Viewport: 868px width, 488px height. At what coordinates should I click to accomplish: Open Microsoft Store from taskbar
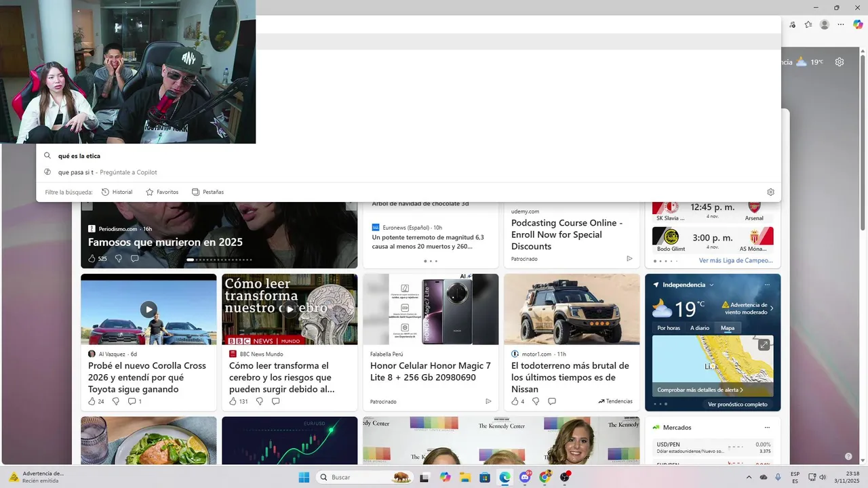tap(485, 477)
